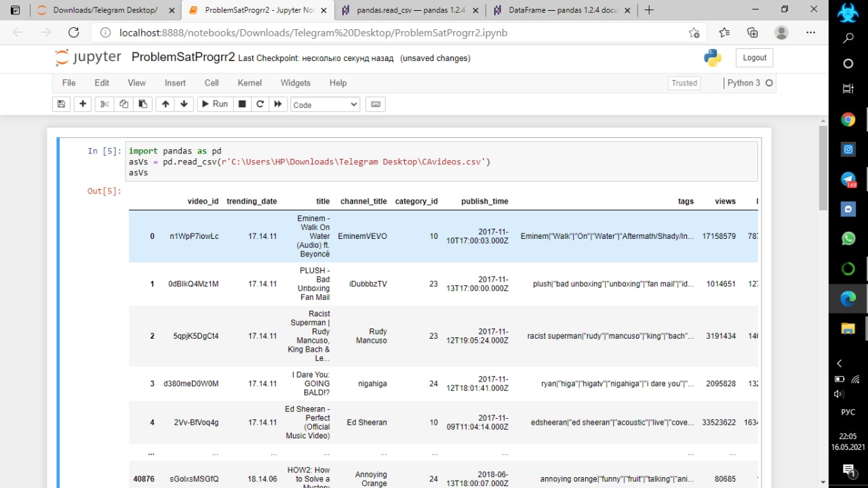This screenshot has height=488, width=868.
Task: Open a new browser tab with plus
Action: pyautogui.click(x=649, y=10)
